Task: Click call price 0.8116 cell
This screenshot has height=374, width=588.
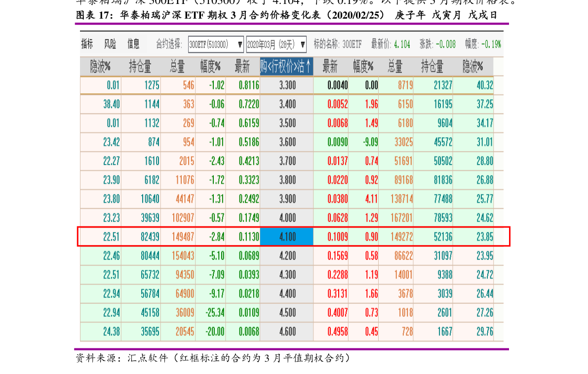Action: point(249,85)
